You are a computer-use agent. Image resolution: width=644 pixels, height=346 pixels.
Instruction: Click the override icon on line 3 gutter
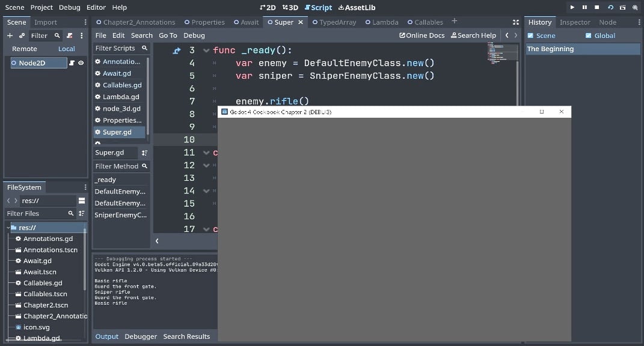coord(177,50)
